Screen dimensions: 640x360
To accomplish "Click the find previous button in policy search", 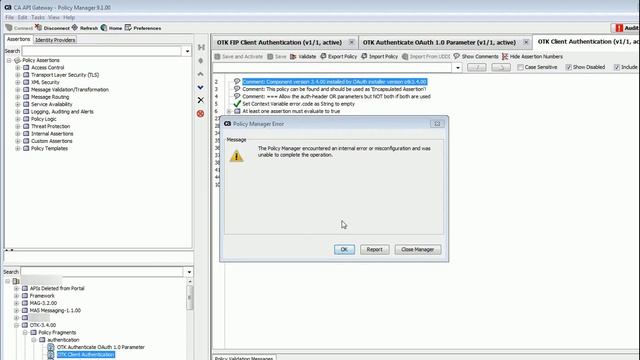I will [x=476, y=67].
